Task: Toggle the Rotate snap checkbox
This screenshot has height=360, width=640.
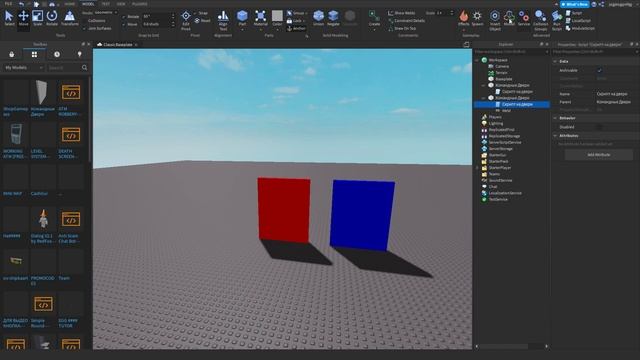Action: pos(124,17)
